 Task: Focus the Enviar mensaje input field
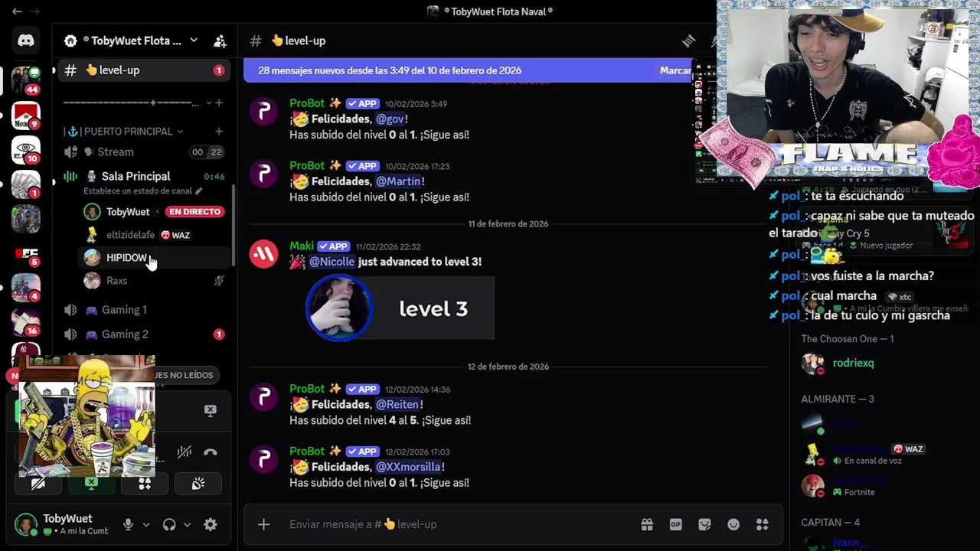pyautogui.click(x=459, y=524)
